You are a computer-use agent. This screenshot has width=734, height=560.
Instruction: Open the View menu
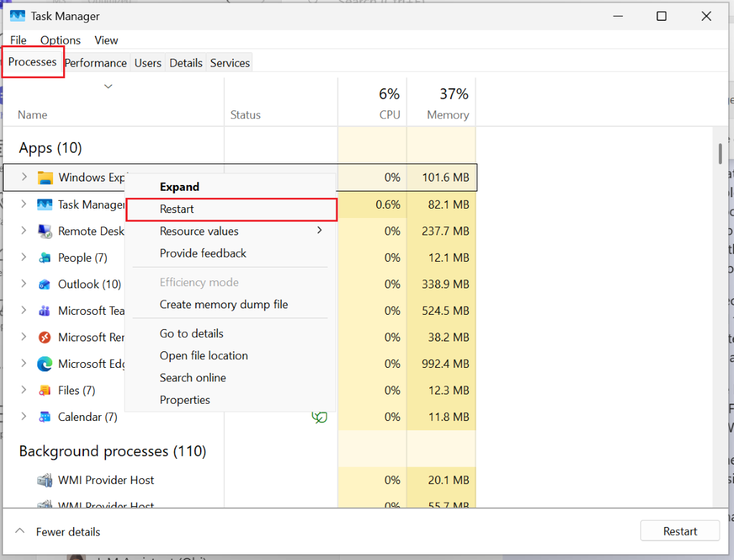(x=105, y=40)
